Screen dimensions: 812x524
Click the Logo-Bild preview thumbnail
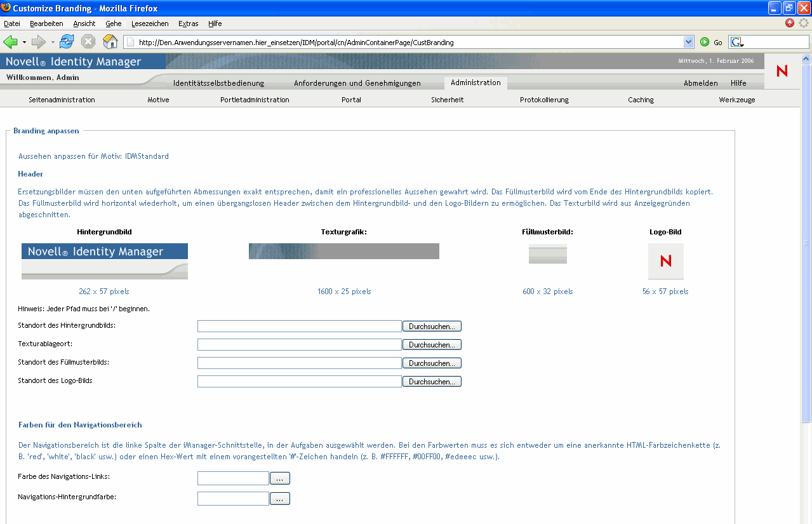click(666, 261)
